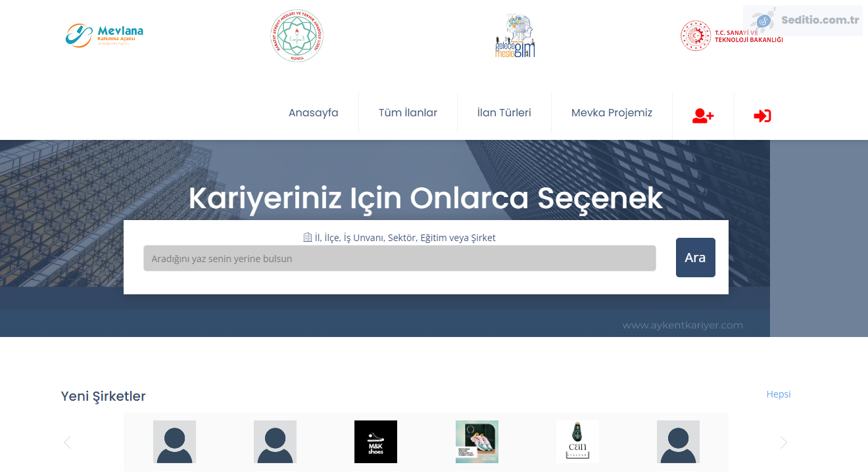Image resolution: width=868 pixels, height=473 pixels.
Task: Click the Seditio.com.tr logo
Action: 802,20
